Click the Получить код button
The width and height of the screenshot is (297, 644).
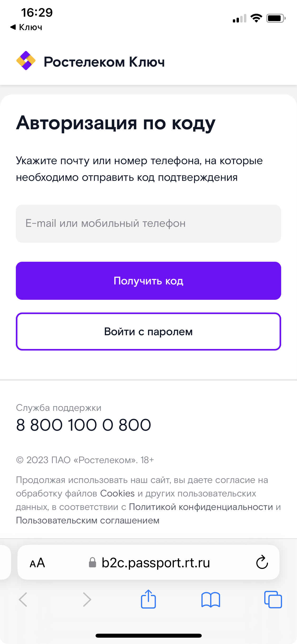click(148, 281)
